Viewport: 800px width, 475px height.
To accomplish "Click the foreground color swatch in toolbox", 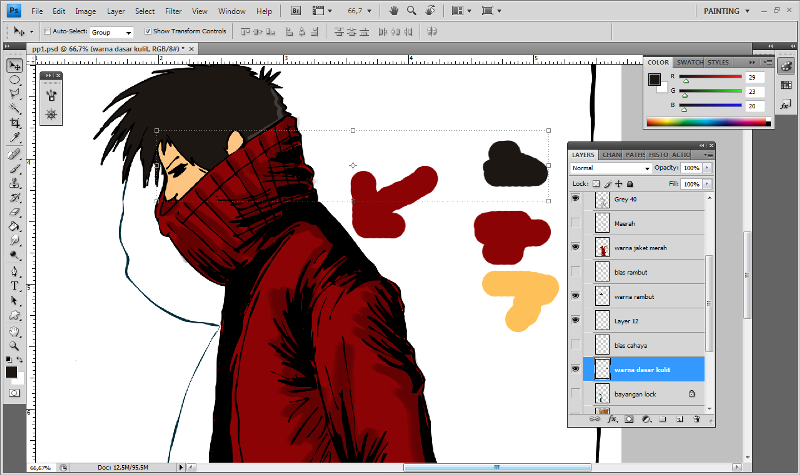I will pyautogui.click(x=12, y=372).
